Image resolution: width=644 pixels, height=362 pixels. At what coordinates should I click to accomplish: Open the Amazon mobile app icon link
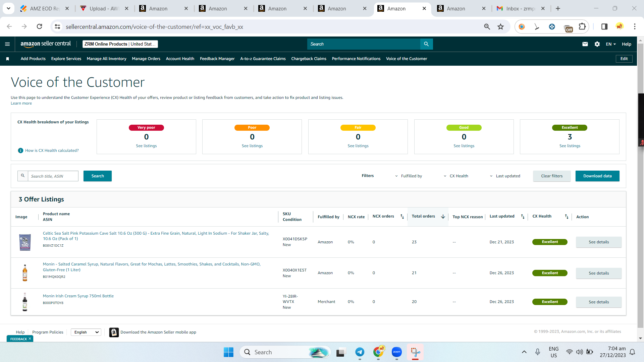tap(114, 332)
